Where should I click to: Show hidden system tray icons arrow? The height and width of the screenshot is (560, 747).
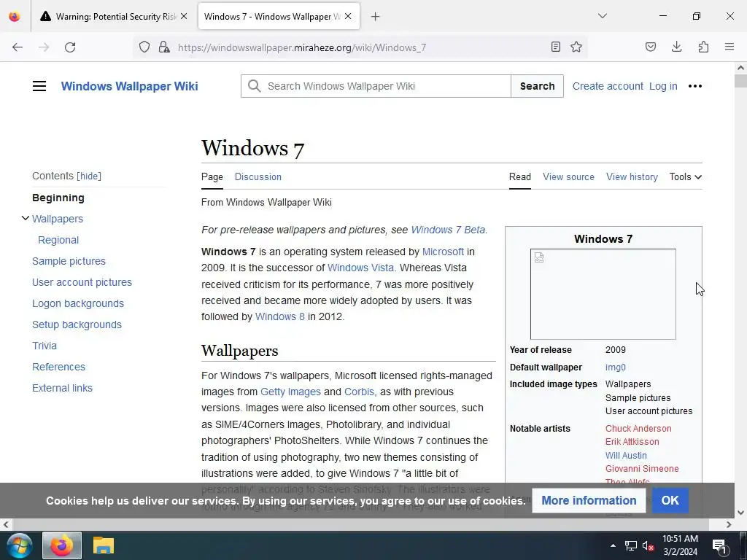click(613, 545)
